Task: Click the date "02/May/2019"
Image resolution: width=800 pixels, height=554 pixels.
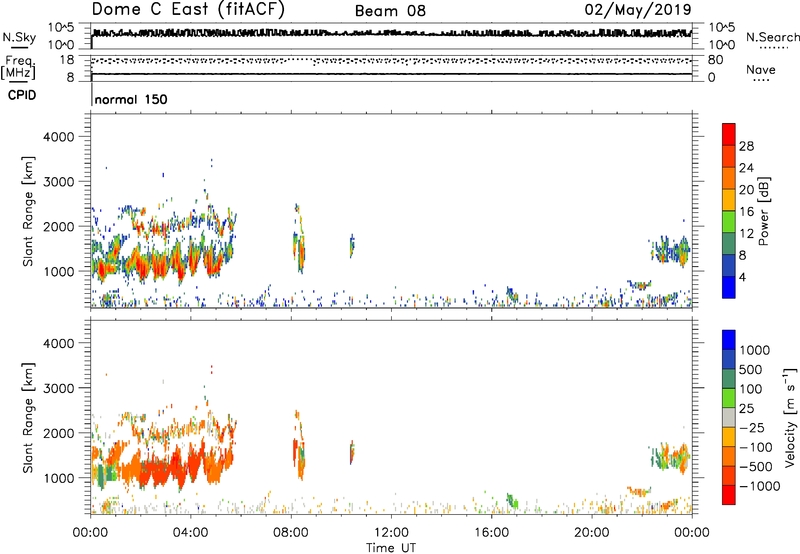Action: coord(638,9)
